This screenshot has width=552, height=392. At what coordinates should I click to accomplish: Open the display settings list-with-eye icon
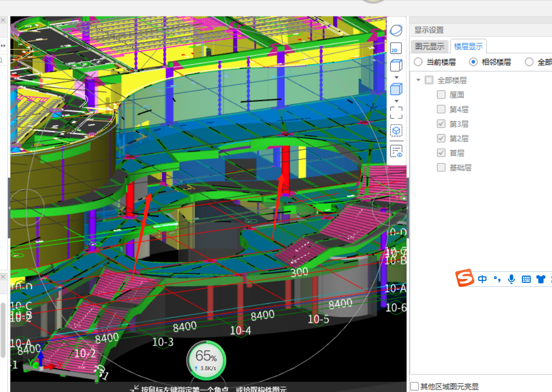coord(396,151)
